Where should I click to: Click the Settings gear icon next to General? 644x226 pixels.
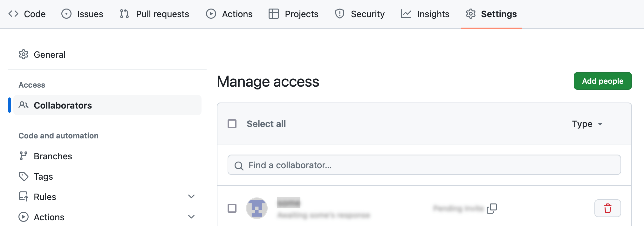click(23, 54)
